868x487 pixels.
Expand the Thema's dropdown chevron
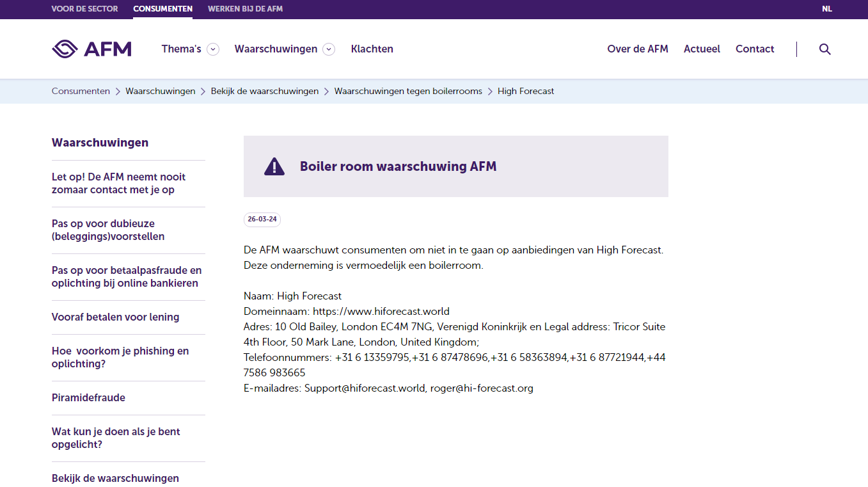[213, 49]
